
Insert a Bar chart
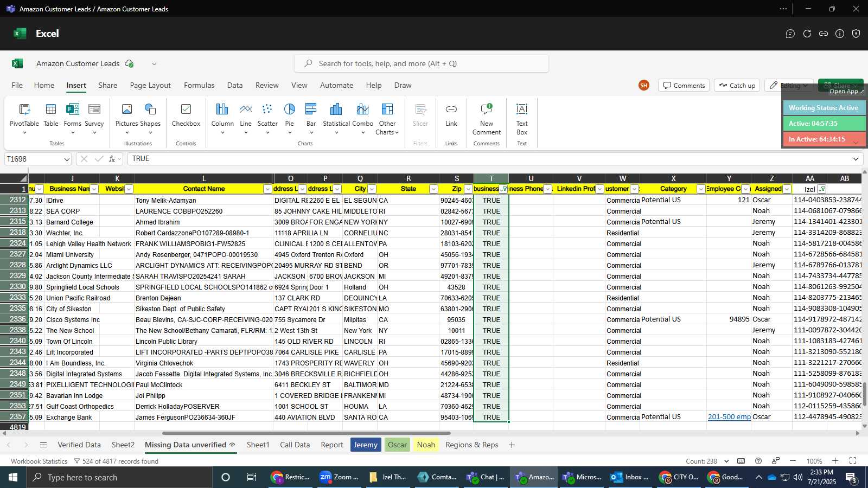(311, 118)
